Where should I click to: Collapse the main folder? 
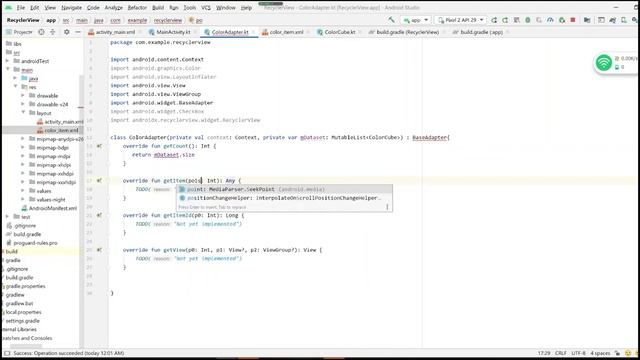click(x=7, y=69)
